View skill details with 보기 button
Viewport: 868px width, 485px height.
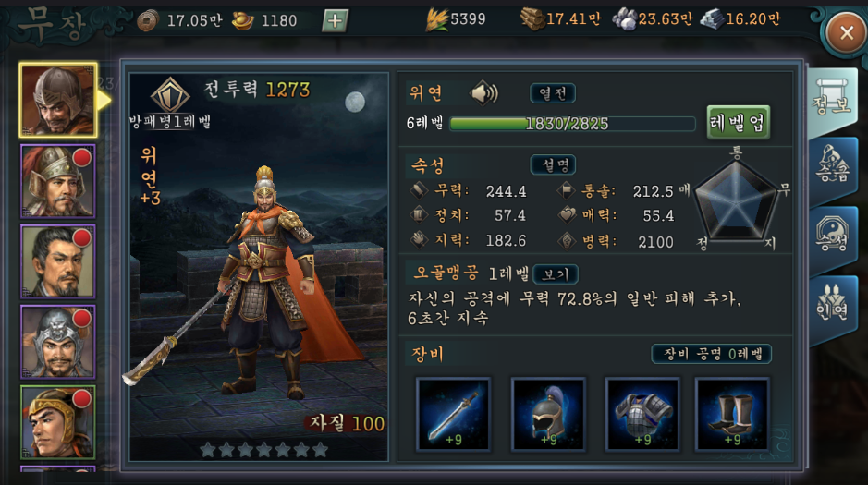click(556, 273)
